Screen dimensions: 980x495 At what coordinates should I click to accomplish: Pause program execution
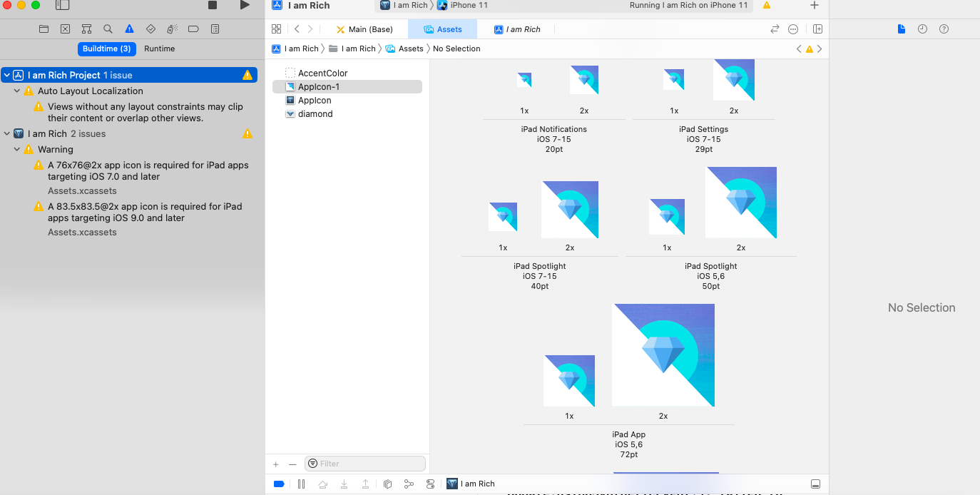[x=301, y=484]
